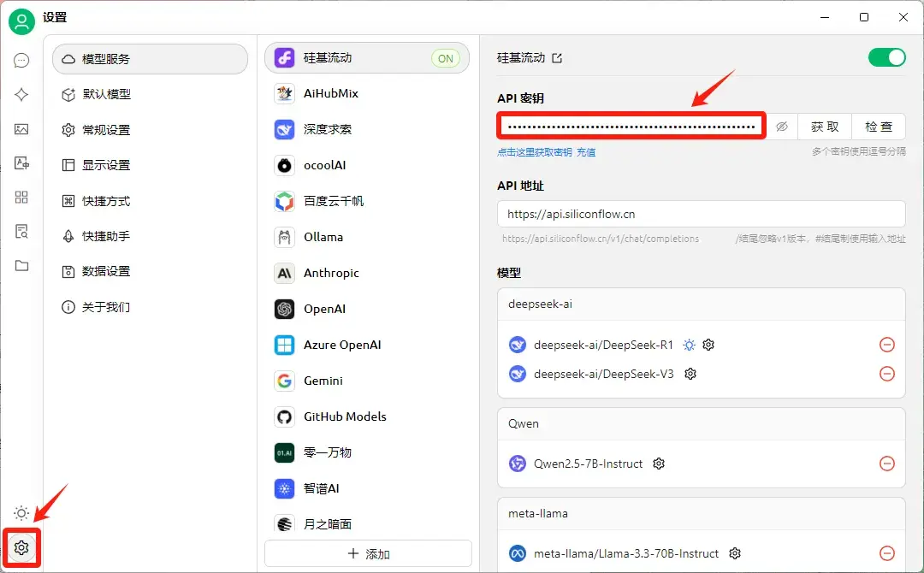Click deepseek-ai/DeepSeek-R1 model name

coord(603,345)
